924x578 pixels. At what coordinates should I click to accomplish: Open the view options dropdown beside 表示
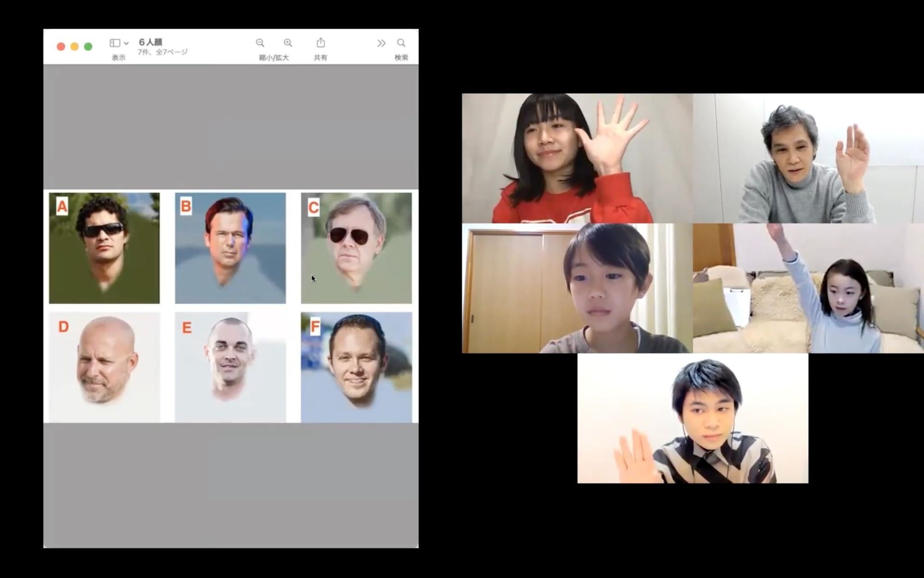point(126,43)
